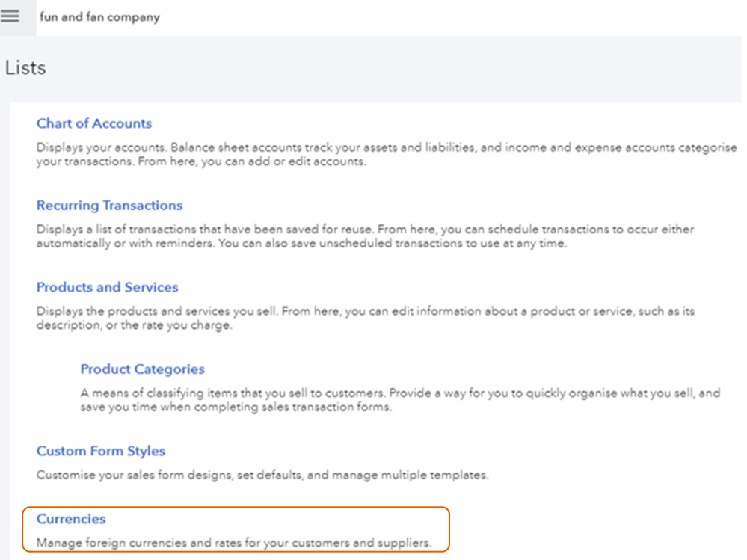Click the Chart of Accounts description paragraph
This screenshot has width=747, height=560.
(x=374, y=155)
